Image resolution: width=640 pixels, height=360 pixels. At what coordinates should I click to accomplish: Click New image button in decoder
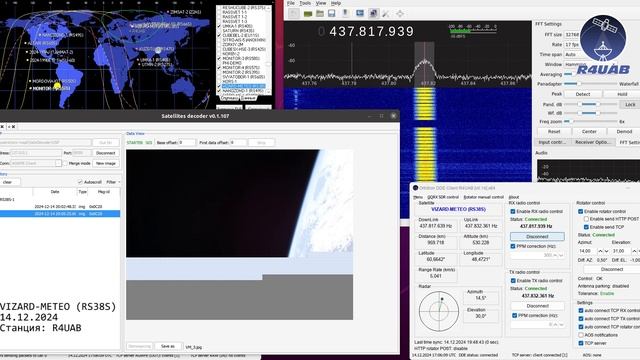(x=106, y=163)
